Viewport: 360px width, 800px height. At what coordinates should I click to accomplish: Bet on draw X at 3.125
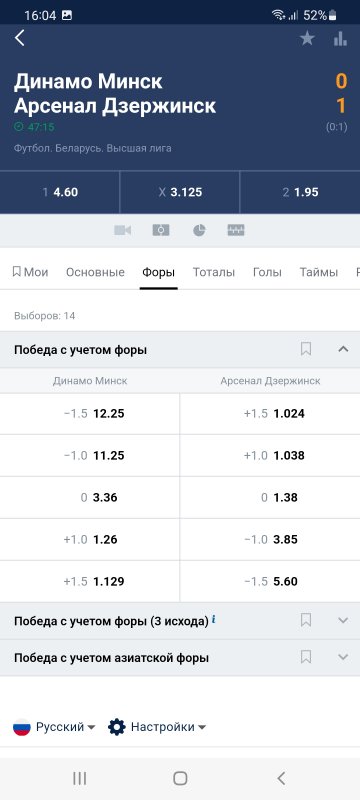click(x=179, y=192)
